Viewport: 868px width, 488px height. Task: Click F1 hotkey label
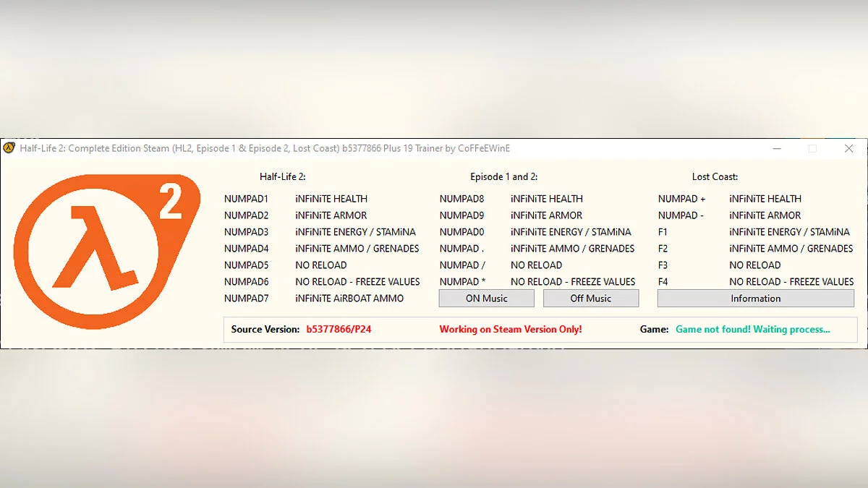tap(663, 232)
